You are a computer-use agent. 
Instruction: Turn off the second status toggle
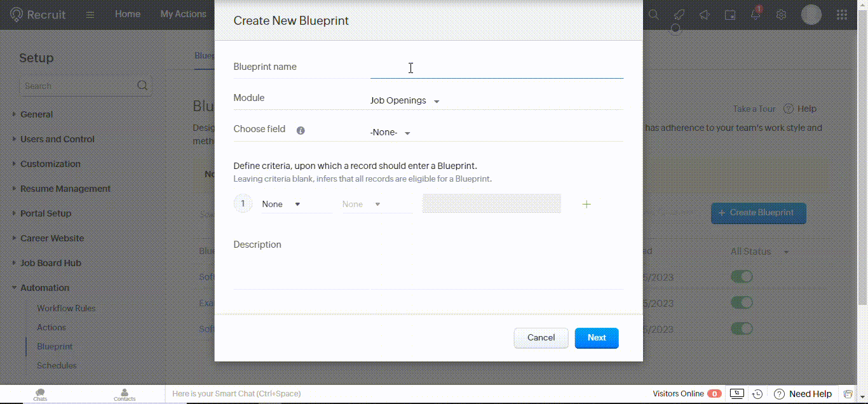pyautogui.click(x=742, y=302)
